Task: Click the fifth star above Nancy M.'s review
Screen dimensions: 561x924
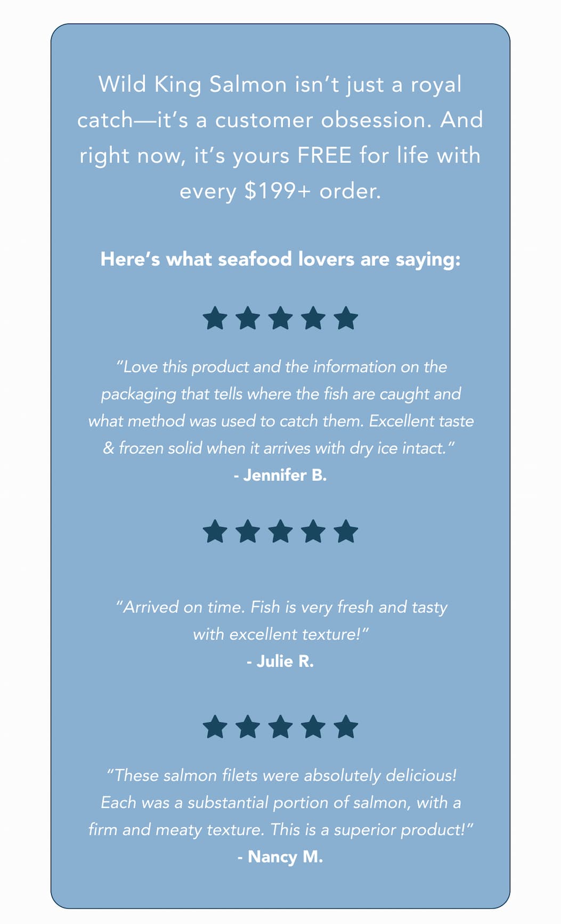Action: [x=346, y=727]
